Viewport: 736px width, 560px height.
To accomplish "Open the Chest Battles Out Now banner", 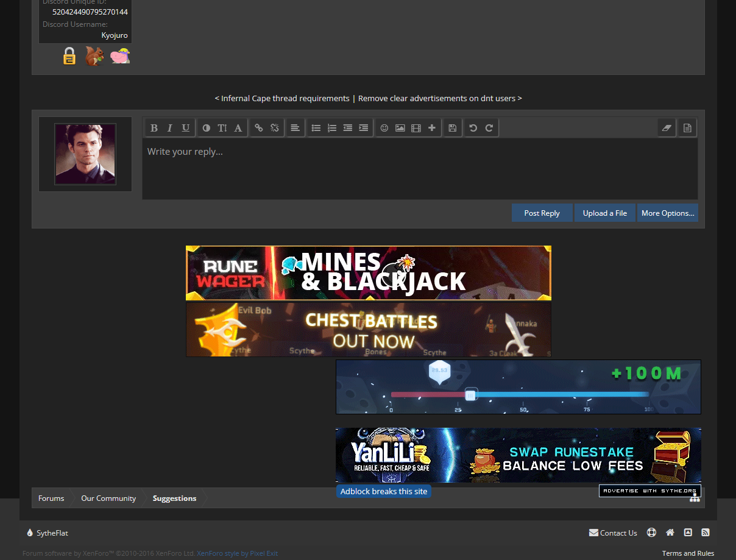I will pyautogui.click(x=369, y=330).
